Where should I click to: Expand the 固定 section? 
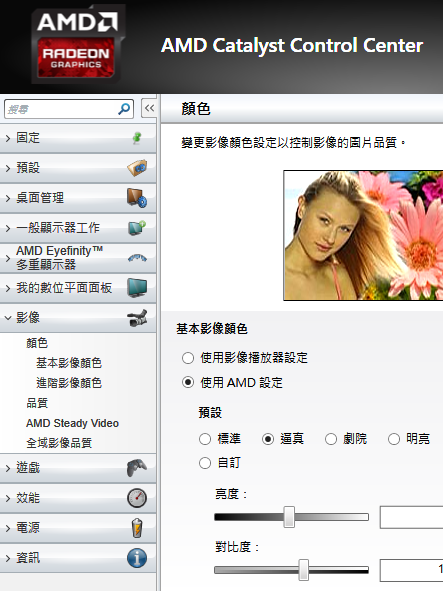pos(78,138)
